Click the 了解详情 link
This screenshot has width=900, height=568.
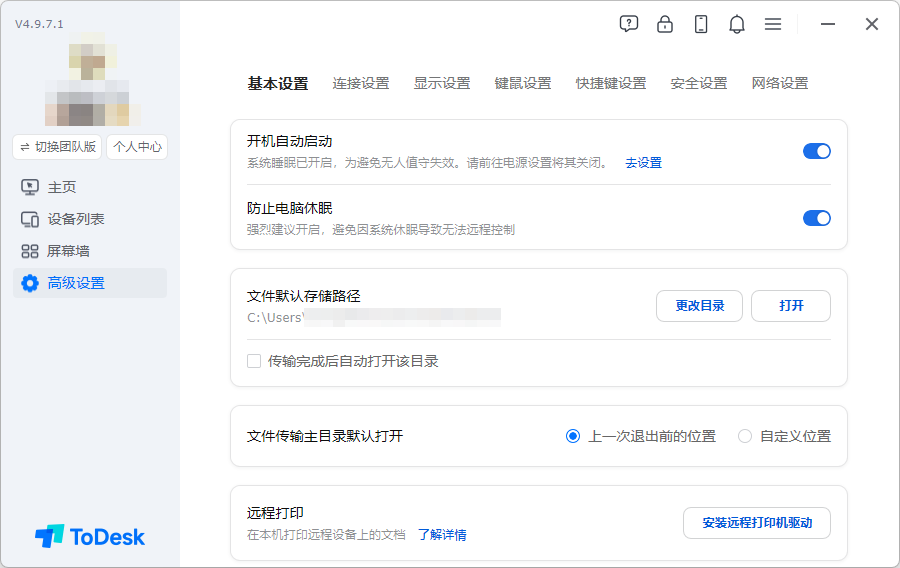coord(442,535)
